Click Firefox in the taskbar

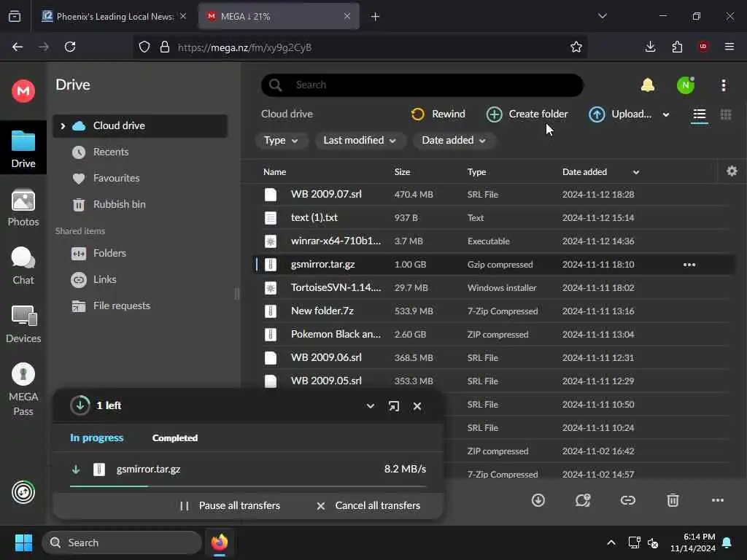pyautogui.click(x=219, y=542)
